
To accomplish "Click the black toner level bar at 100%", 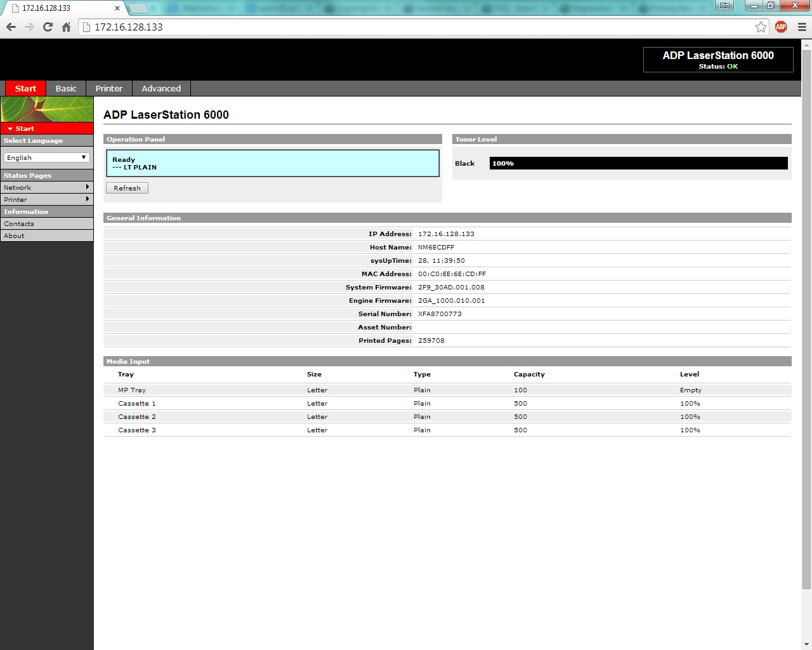I will tap(638, 163).
